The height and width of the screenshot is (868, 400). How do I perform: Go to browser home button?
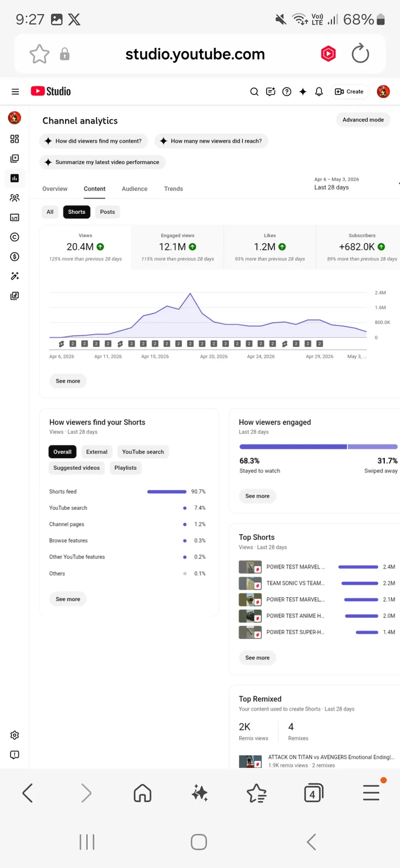(x=143, y=793)
